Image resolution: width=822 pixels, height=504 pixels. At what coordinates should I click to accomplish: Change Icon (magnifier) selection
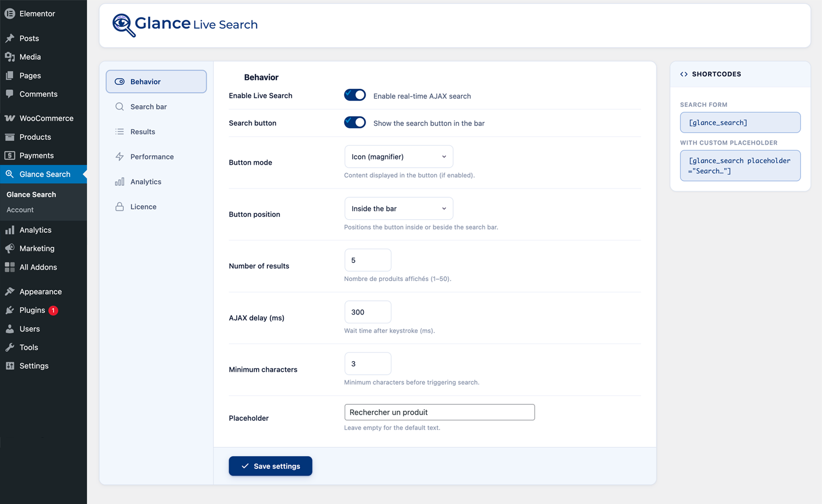[398, 156]
